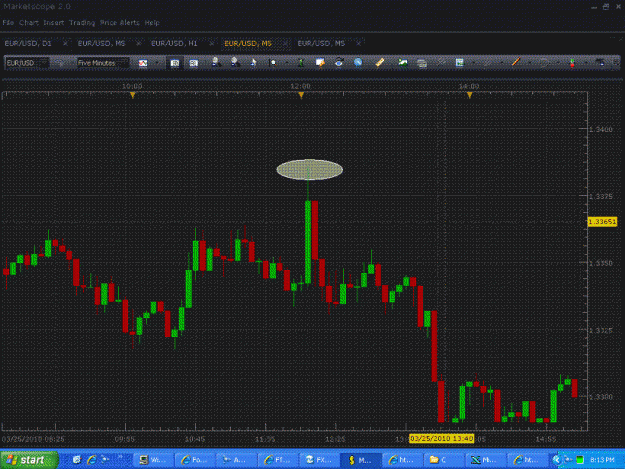Image resolution: width=625 pixels, height=469 pixels.
Task: Click the 10:45 time axis label
Action: pos(195,439)
